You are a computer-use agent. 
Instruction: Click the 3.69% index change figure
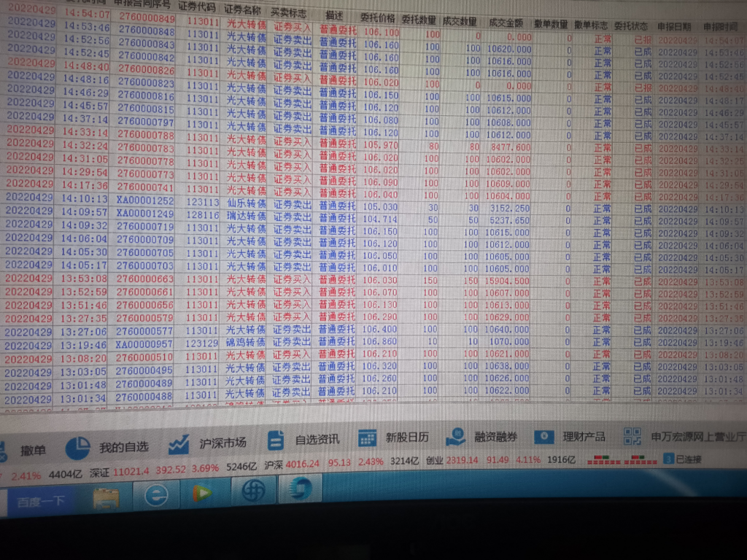tap(205, 469)
